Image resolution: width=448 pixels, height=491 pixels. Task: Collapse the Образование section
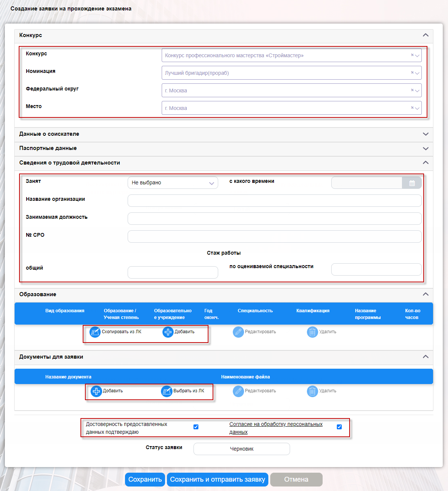click(426, 294)
